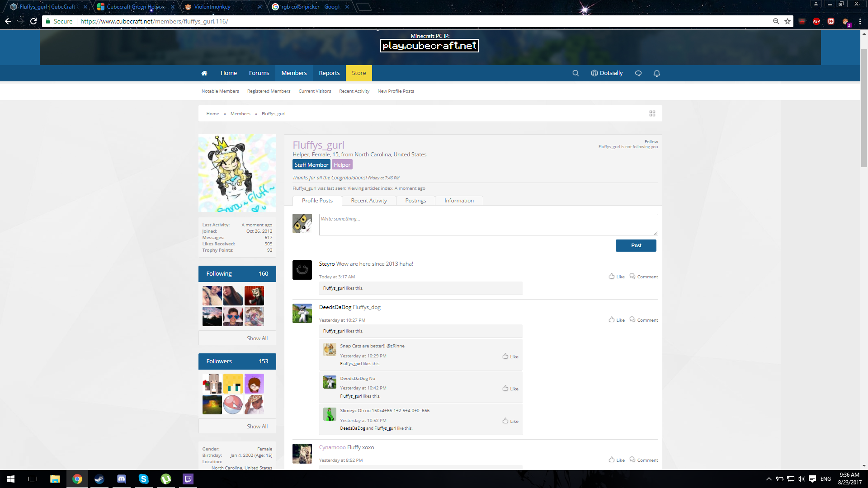Open the conversations inbox speech-bubble icon
The height and width of the screenshot is (488, 868).
pos(638,73)
